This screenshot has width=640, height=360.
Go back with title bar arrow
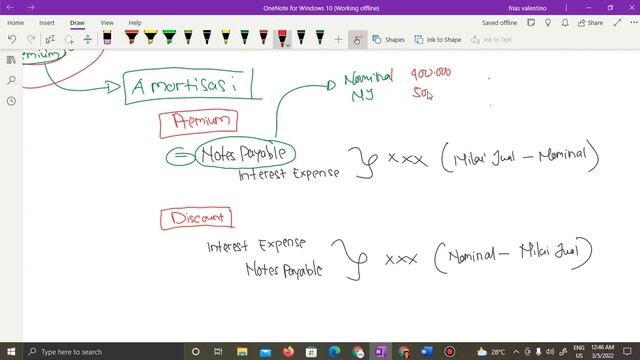pyautogui.click(x=10, y=7)
